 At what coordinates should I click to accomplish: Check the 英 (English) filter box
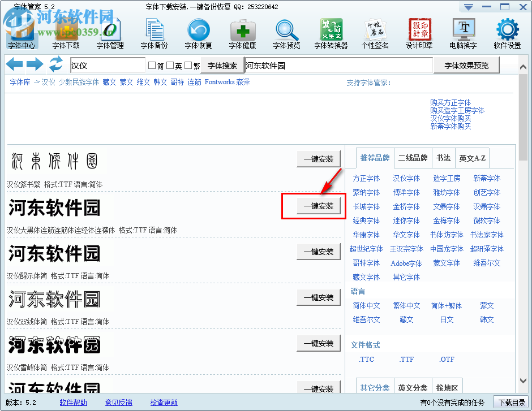170,65
